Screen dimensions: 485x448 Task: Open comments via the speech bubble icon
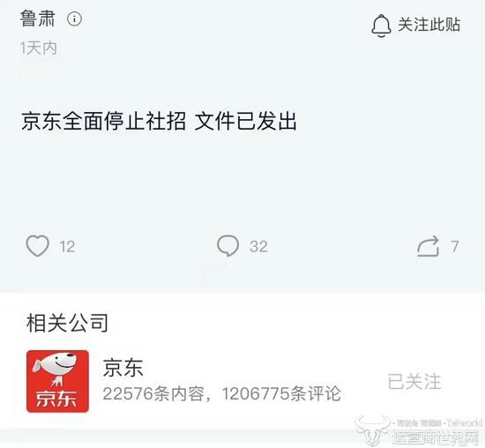pyautogui.click(x=228, y=246)
